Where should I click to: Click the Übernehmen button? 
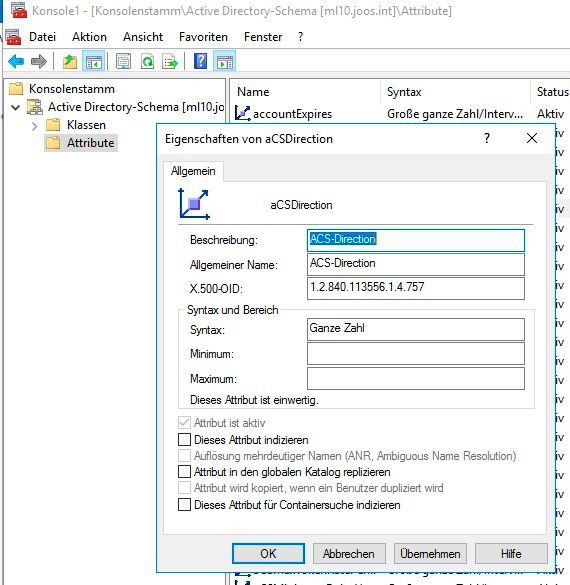(430, 553)
